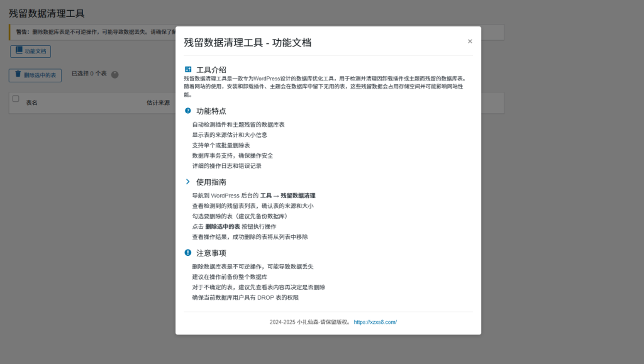Expand the 使用指南 section
The image size is (644, 364).
[208, 182]
